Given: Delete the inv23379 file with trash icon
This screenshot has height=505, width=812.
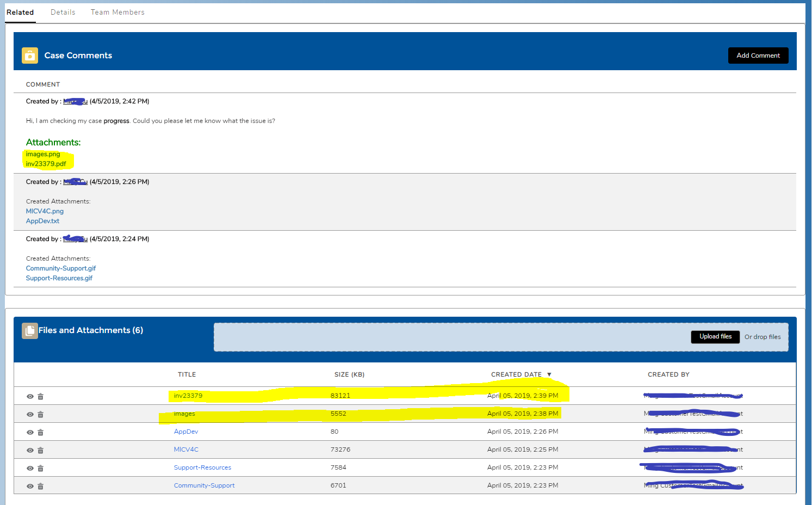Looking at the screenshot, I should tap(40, 397).
